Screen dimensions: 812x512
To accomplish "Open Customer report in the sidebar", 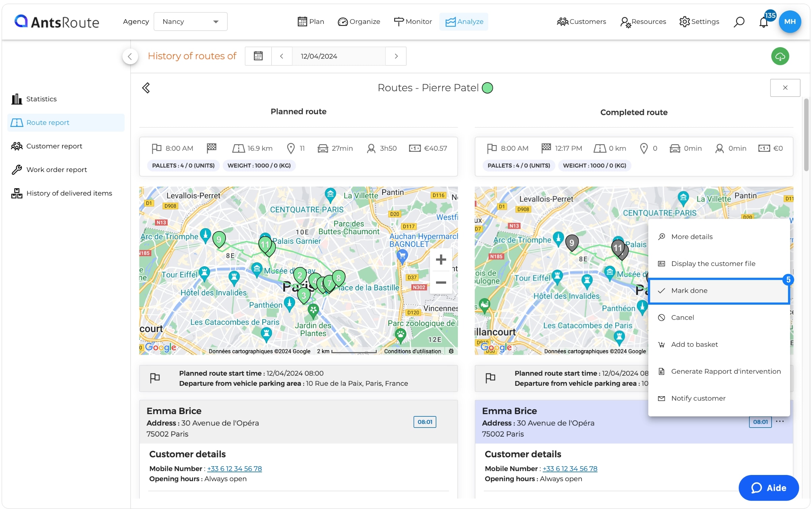I will [x=66, y=146].
